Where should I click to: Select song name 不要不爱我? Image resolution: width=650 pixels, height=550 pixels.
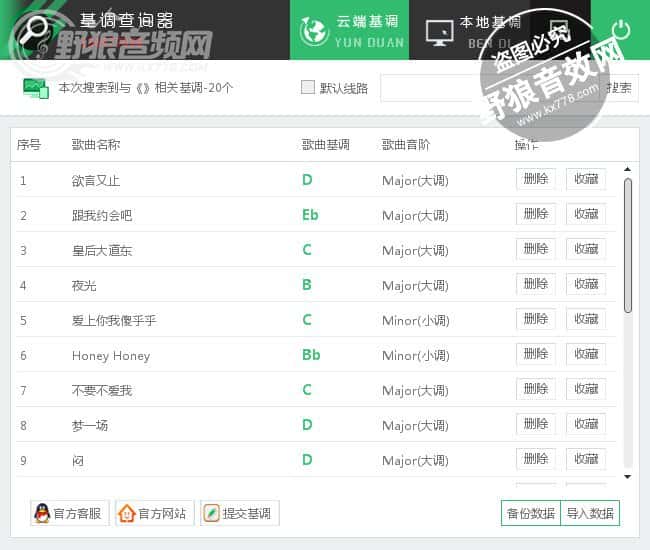pyautogui.click(x=102, y=390)
